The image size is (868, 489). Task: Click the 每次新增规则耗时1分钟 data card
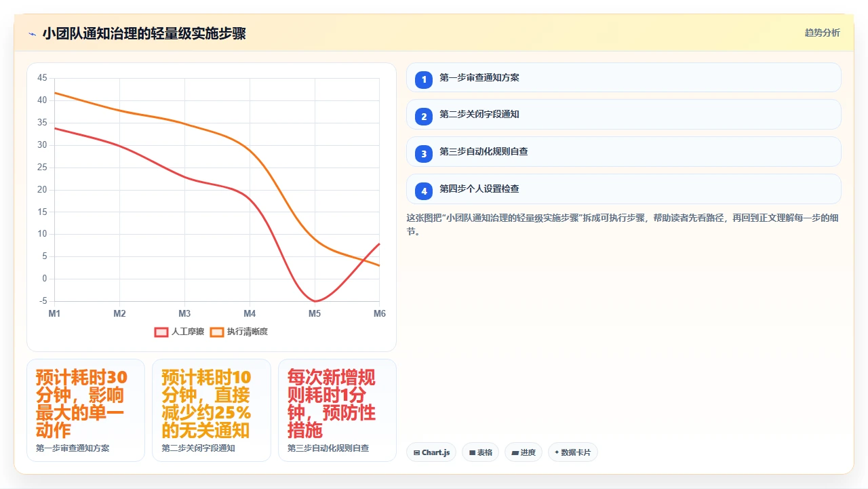[x=337, y=410]
